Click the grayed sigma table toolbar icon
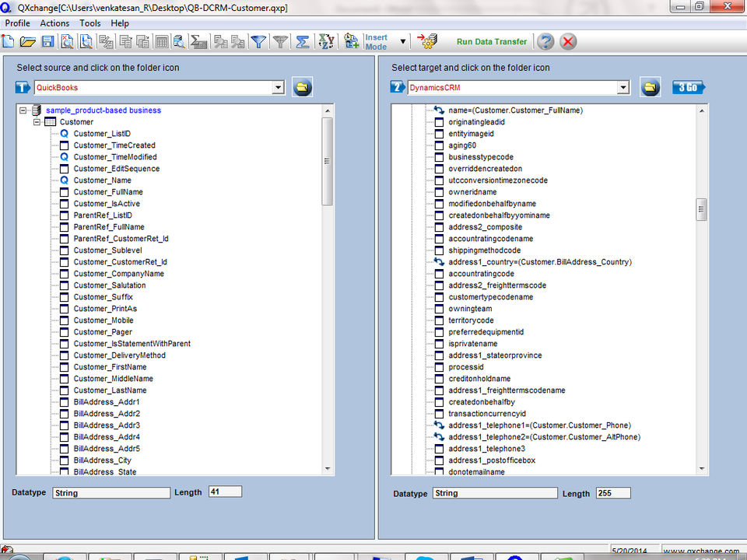747x560 pixels. [198, 42]
